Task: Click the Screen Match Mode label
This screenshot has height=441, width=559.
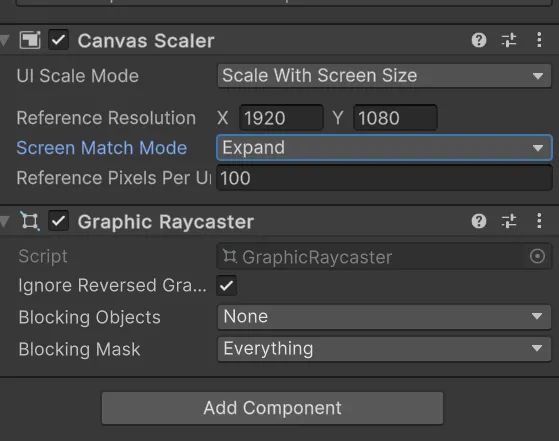Action: point(102,148)
